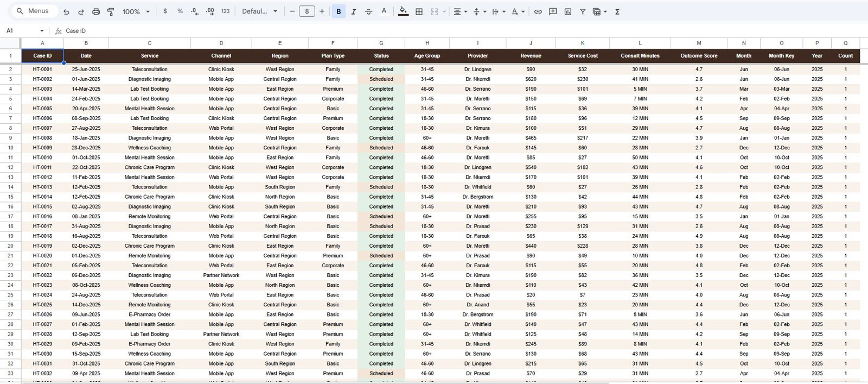The image size is (868, 384).
Task: Toggle italic formatting
Action: tap(354, 11)
